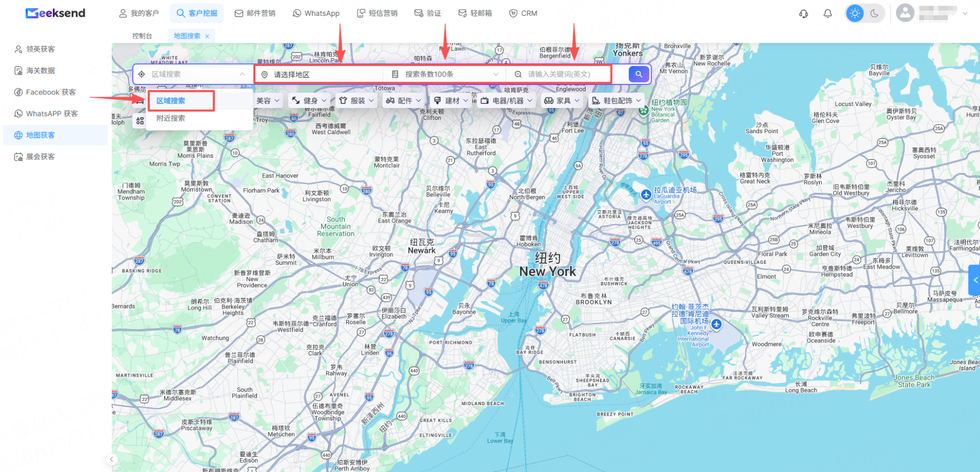Close the 地图搜索 tab
This screenshot has height=472, width=980.
tap(207, 36)
